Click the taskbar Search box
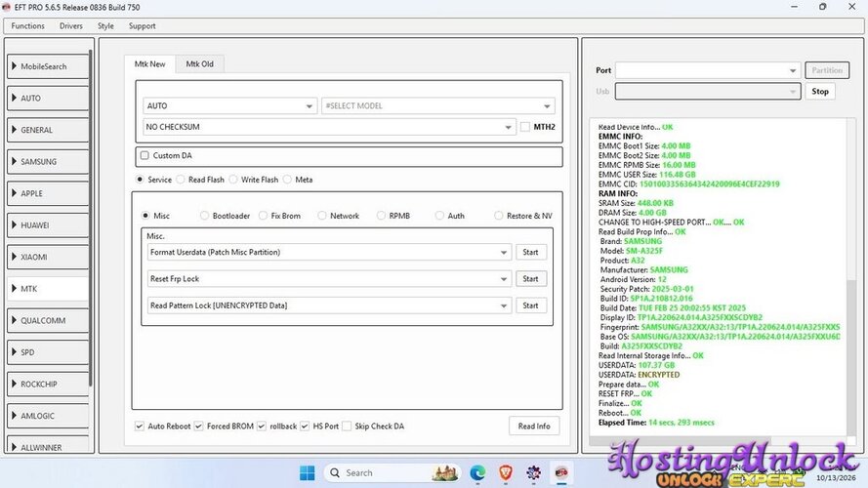This screenshot has height=488, width=868. pos(392,473)
